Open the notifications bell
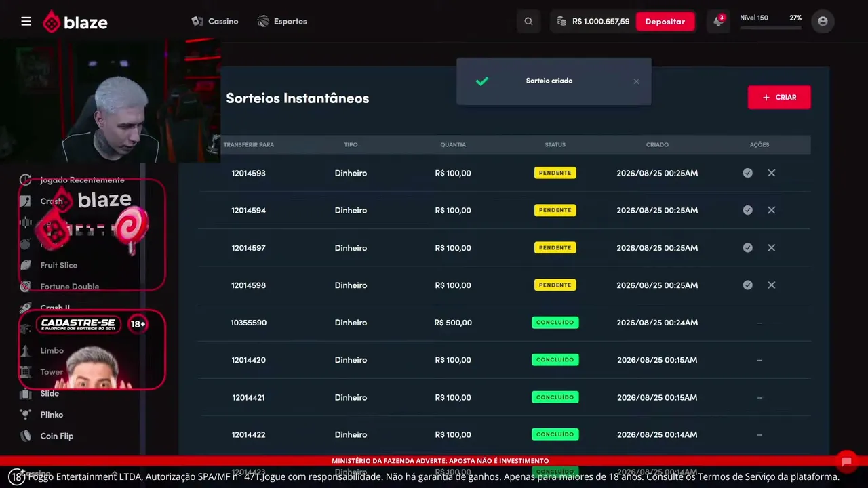Screen dimensions: 868x488 pyautogui.click(x=718, y=22)
